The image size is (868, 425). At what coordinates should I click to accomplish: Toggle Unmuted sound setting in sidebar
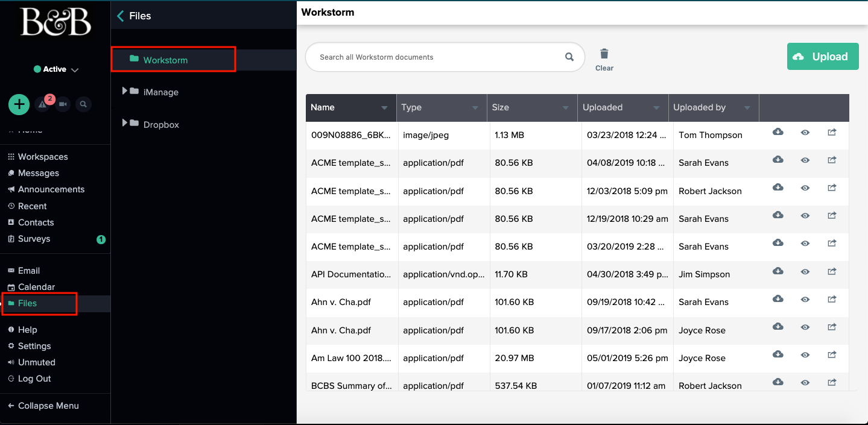pos(31,362)
